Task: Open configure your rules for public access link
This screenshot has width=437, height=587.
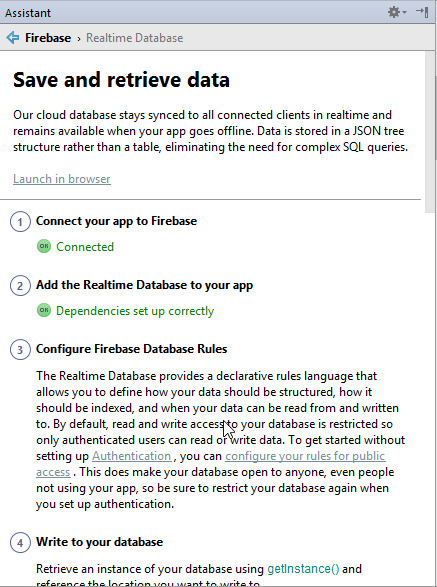Action: [x=305, y=456]
